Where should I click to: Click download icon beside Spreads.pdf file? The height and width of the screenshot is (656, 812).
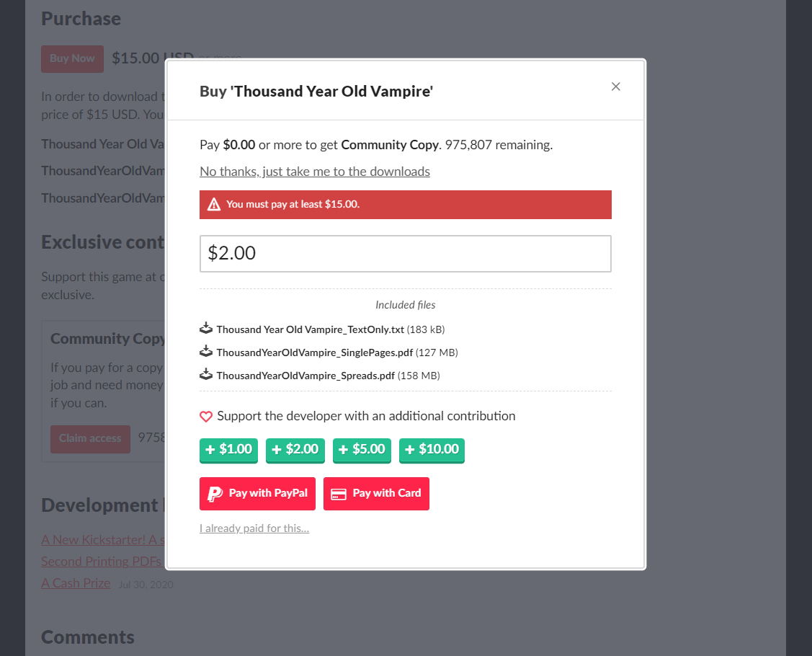206,374
